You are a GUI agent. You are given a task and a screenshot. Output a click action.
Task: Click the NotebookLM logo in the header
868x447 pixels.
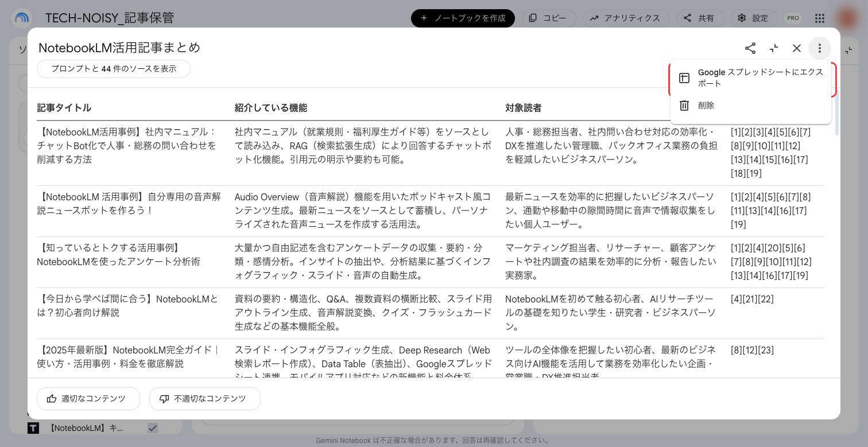click(x=22, y=18)
